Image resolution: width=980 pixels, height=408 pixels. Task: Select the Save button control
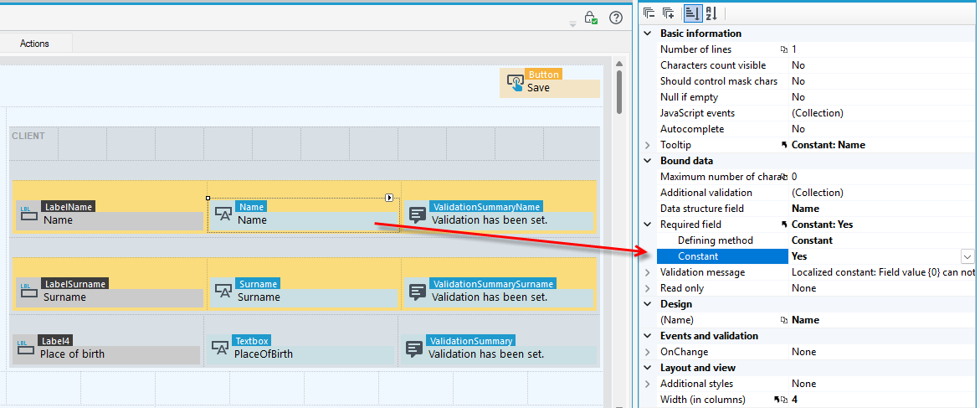549,83
